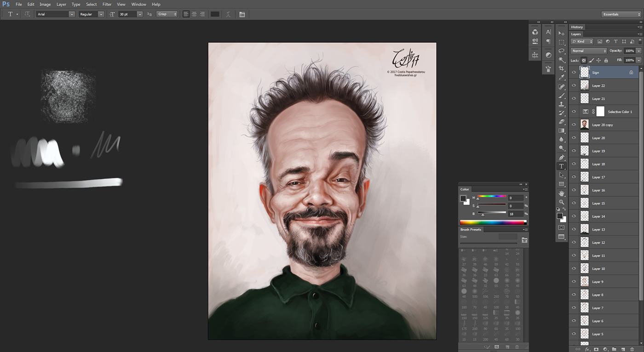Open the Fill slider dropdown arrow
Viewport: 644px width, 352px height.
[639, 60]
